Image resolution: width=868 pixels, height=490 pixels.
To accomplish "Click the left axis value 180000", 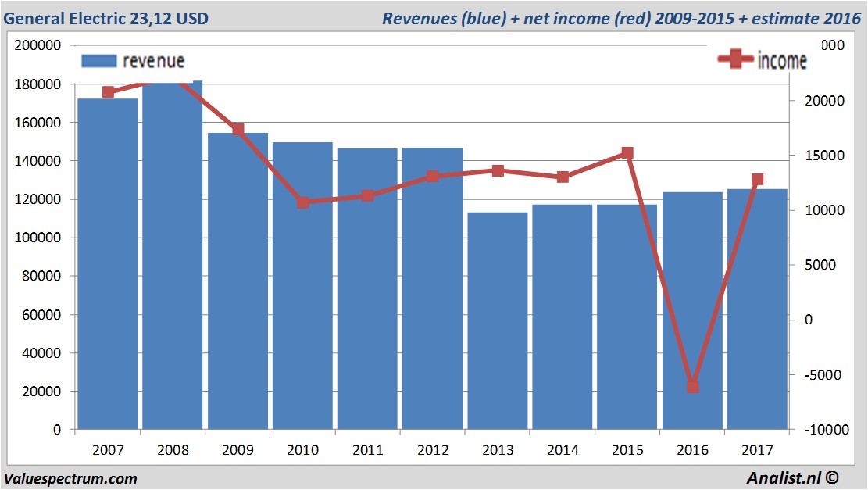I will (x=38, y=84).
